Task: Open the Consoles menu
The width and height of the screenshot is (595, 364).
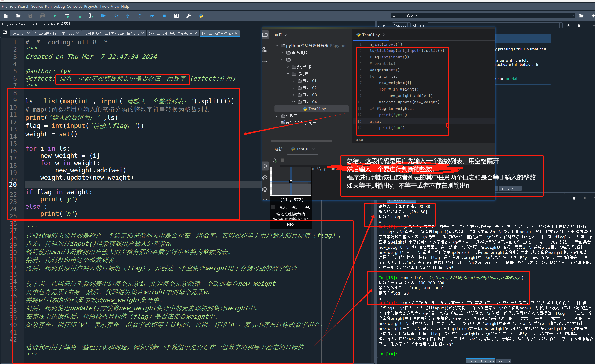Action: 74,7
